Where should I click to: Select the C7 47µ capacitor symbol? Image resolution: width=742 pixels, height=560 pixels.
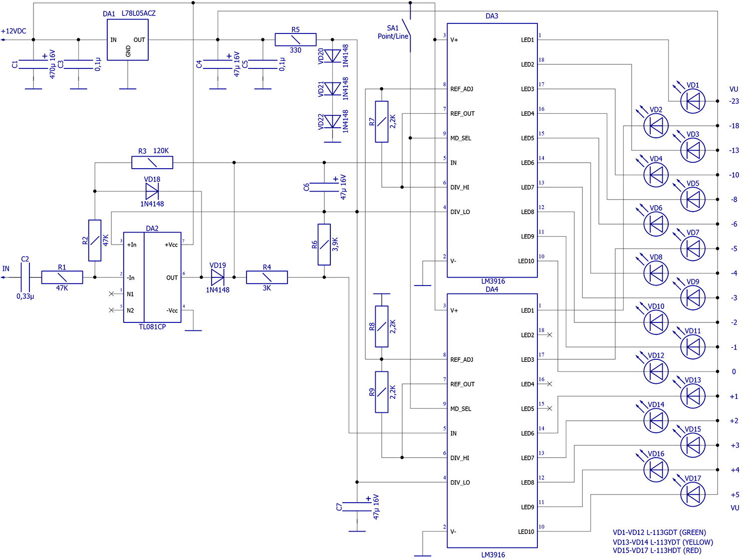pyautogui.click(x=357, y=507)
